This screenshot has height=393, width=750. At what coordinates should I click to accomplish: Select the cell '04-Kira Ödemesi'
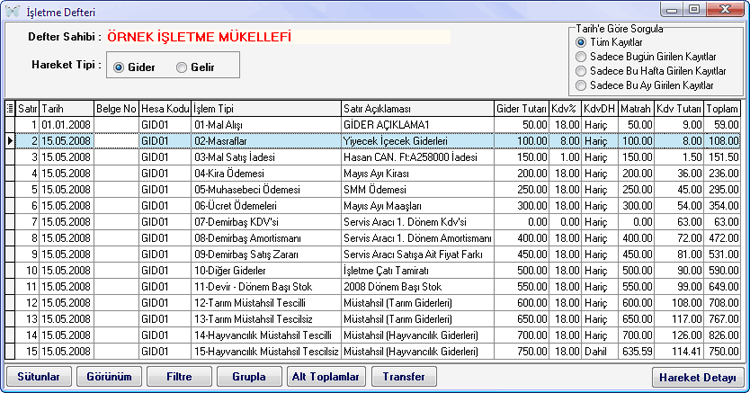[x=266, y=174]
